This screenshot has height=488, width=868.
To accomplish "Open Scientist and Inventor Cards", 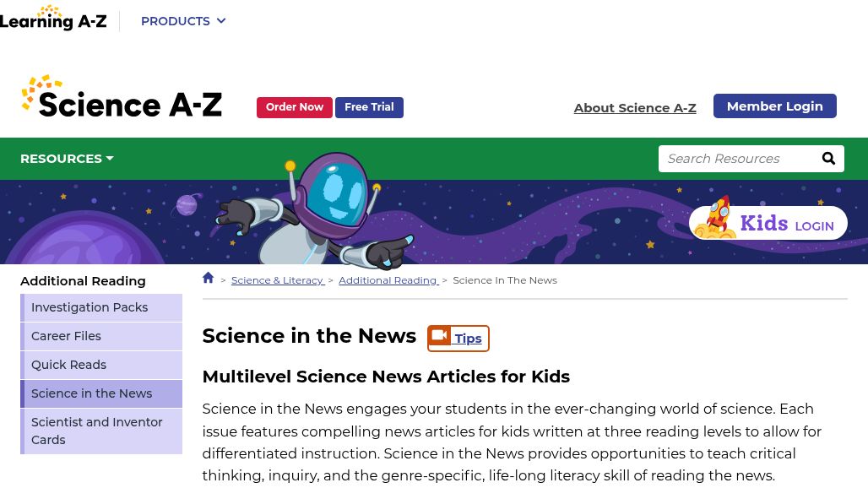I will coord(97,431).
